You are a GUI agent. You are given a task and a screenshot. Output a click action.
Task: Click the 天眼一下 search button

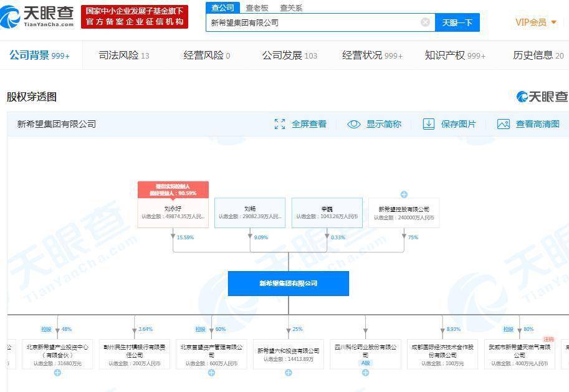(457, 22)
